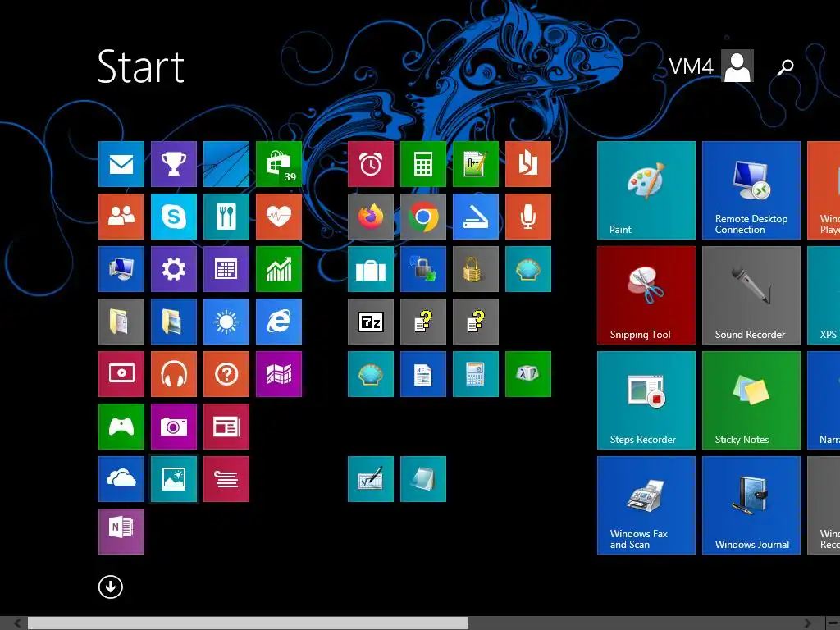Open the Snipping Tool tile
Screen dimensions: 840x630
point(646,295)
